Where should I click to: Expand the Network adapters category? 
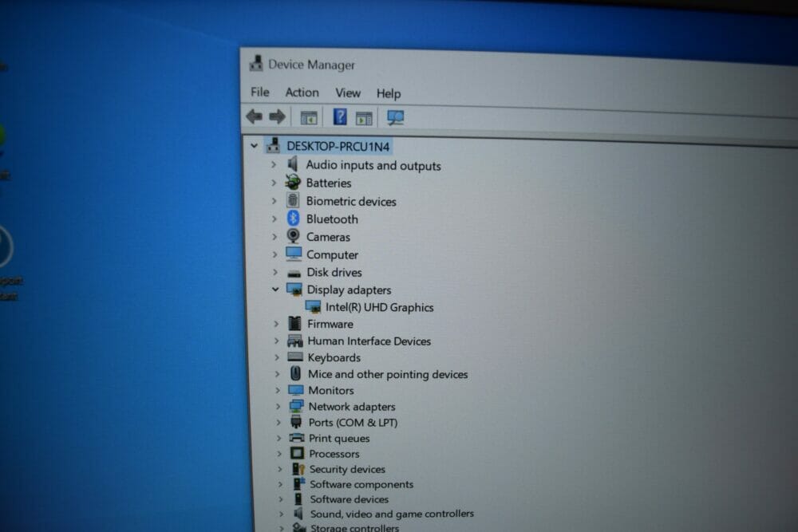(278, 406)
